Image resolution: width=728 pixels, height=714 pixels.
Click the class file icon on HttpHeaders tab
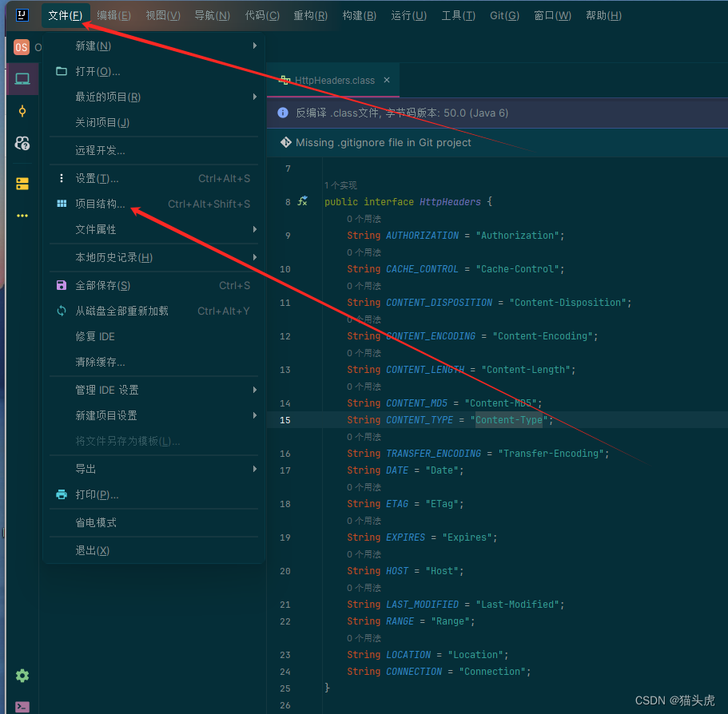click(x=284, y=80)
